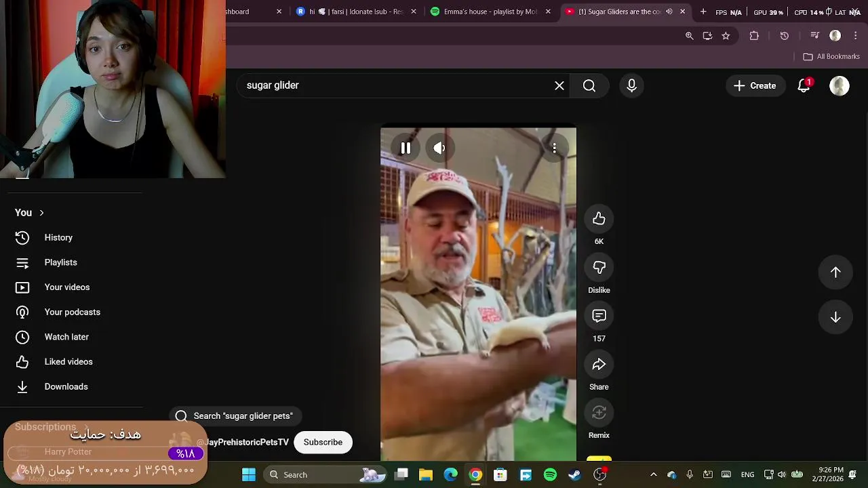This screenshot has width=868, height=488.
Task: Open Chrome zoom magnifier in address bar
Action: (689, 36)
